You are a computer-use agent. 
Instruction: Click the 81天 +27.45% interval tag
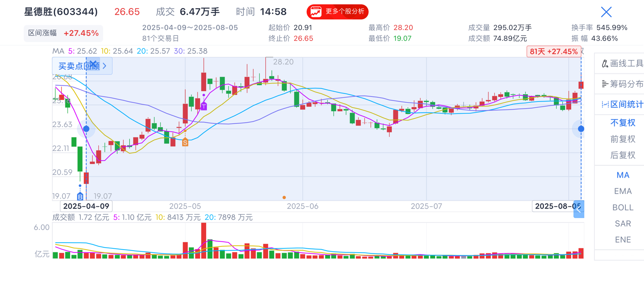click(x=554, y=52)
